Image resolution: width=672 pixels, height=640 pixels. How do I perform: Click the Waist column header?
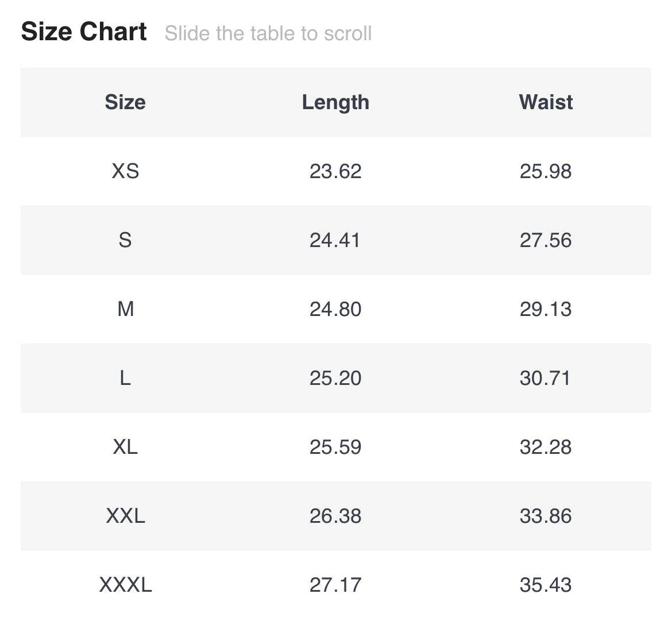pos(546,102)
